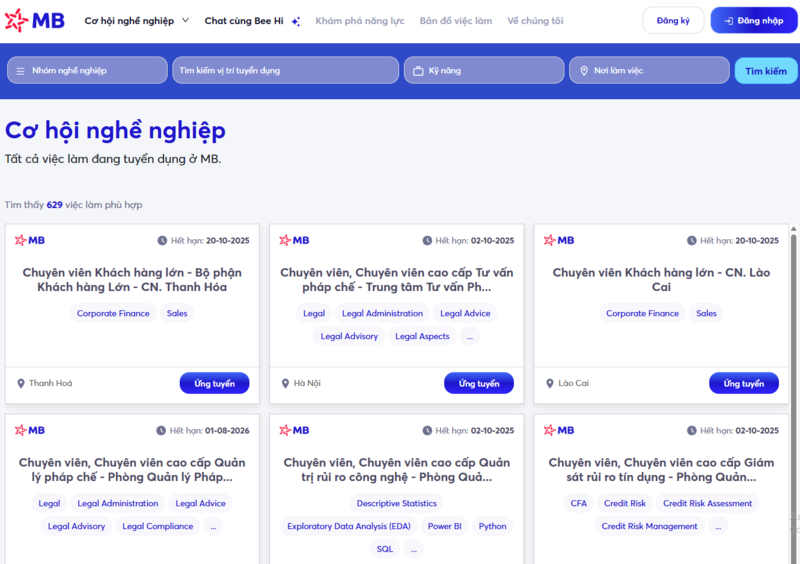This screenshot has height=564, width=800.
Task: Click the MB logo in the header
Action: pyautogui.click(x=35, y=20)
